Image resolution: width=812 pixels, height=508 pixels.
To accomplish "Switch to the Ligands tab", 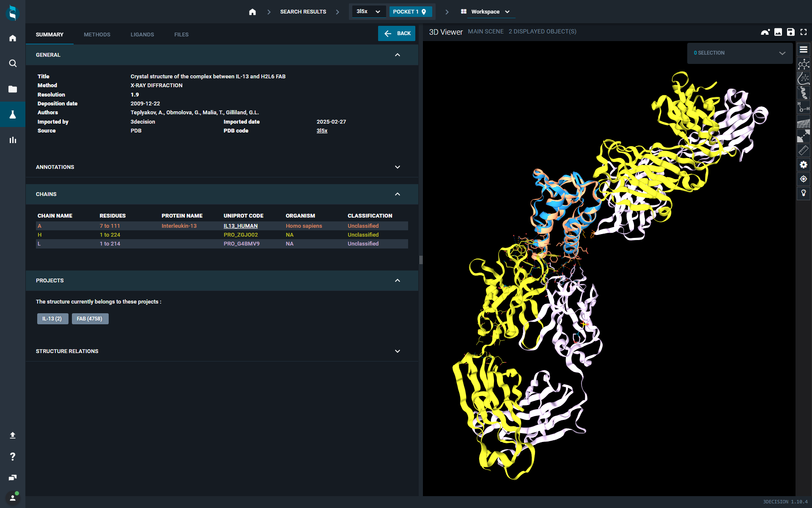I will [x=142, y=35].
